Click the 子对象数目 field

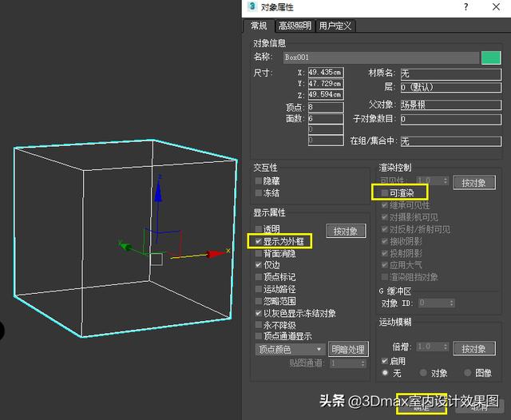click(451, 119)
